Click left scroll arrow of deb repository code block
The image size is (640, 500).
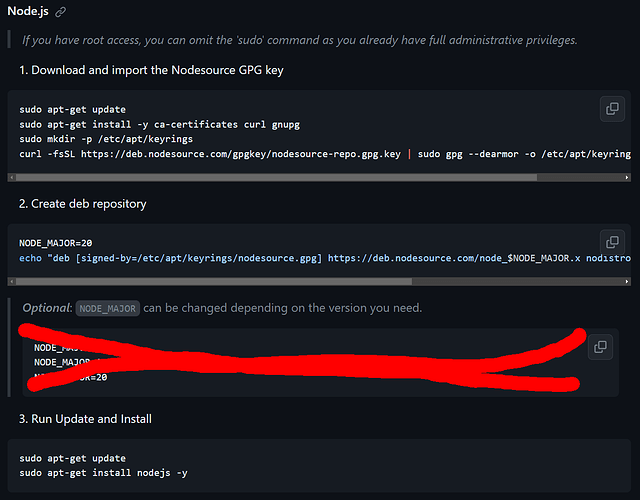[x=11, y=282]
